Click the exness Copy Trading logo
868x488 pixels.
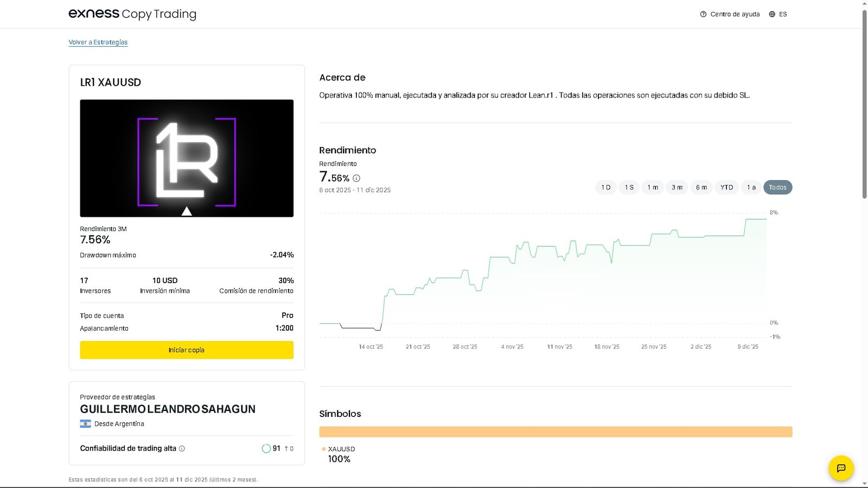(x=132, y=14)
